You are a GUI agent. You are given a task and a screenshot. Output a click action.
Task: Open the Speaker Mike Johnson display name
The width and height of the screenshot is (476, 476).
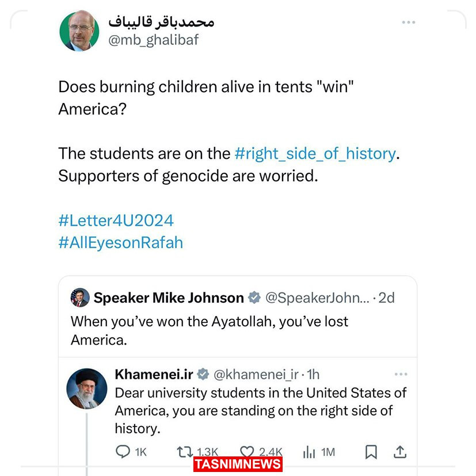pos(169,298)
